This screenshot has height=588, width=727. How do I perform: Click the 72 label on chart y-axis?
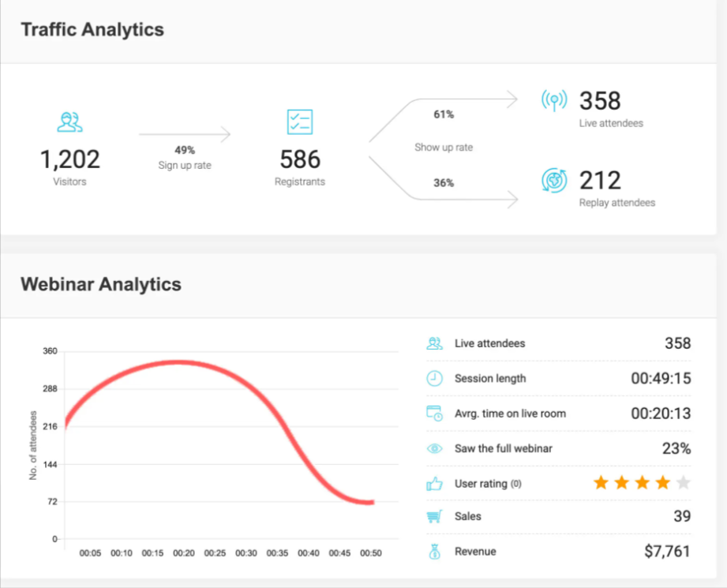click(x=52, y=502)
